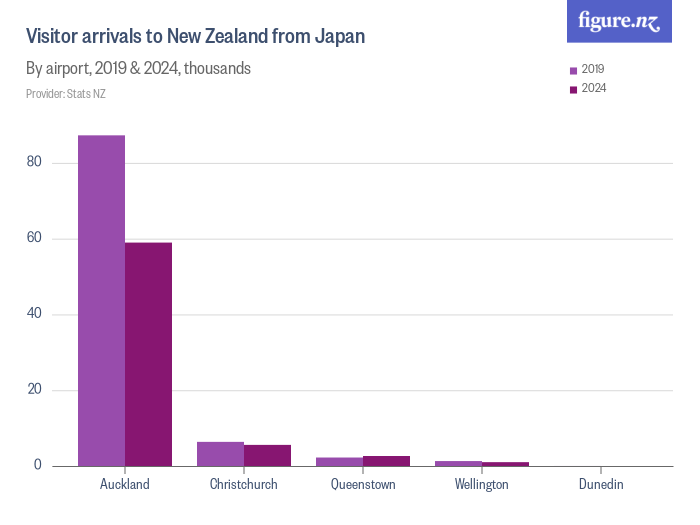The image size is (700, 525).
Task: Click the 2019 legend color swatch
Action: point(573,70)
